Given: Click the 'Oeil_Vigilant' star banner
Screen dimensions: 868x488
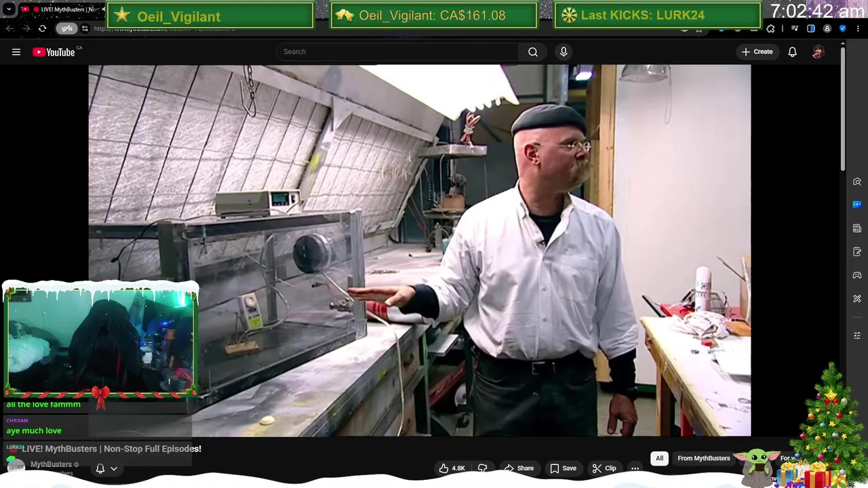Looking at the screenshot, I should [210, 16].
